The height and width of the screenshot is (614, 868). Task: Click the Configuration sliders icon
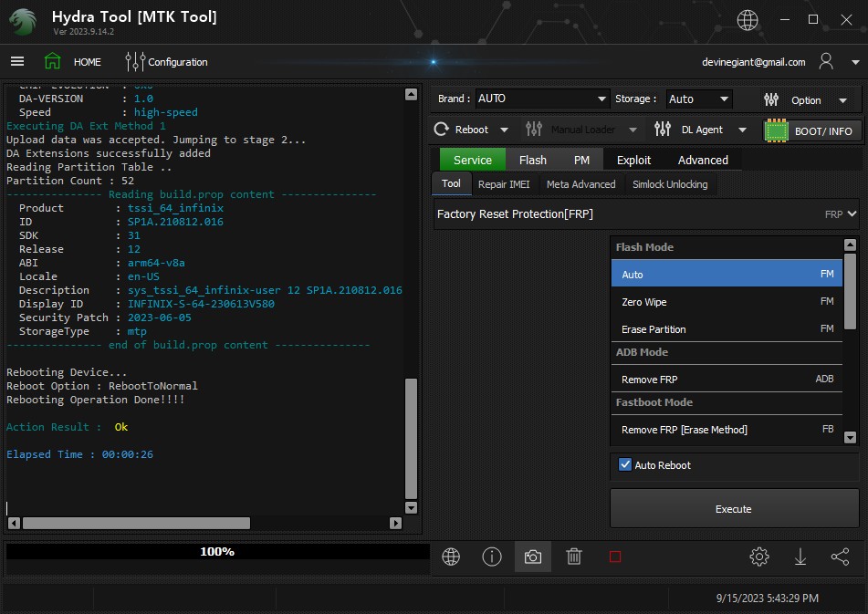click(134, 62)
